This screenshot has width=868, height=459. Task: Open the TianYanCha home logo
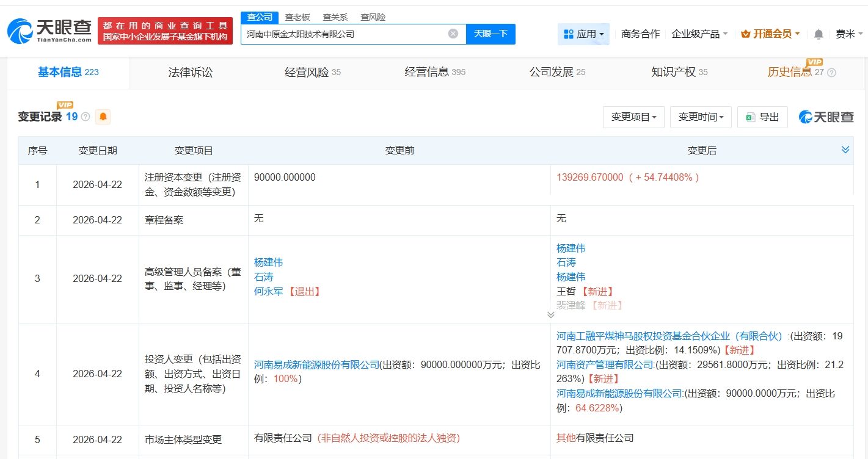[x=49, y=31]
